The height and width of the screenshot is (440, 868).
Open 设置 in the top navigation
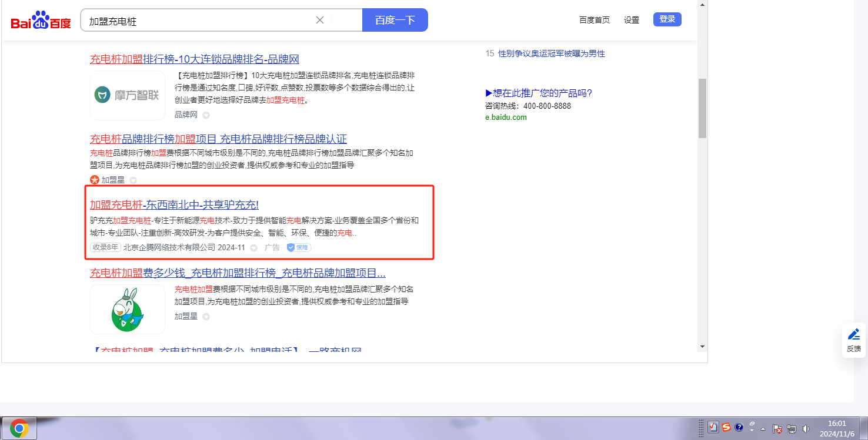[632, 20]
